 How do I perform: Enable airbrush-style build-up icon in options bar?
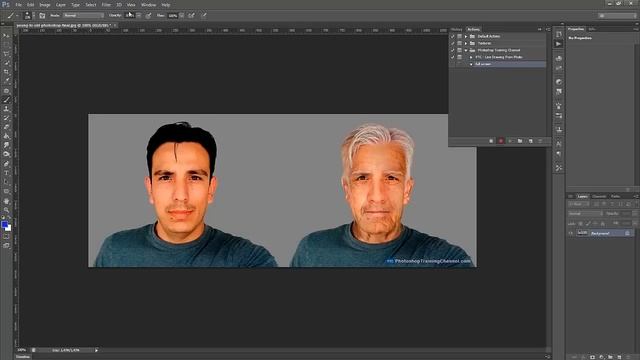191,16
